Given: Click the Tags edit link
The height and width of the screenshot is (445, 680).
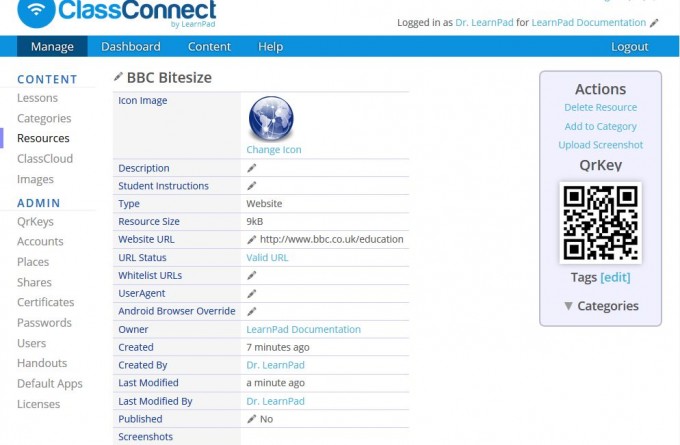Looking at the screenshot, I should click(x=615, y=277).
